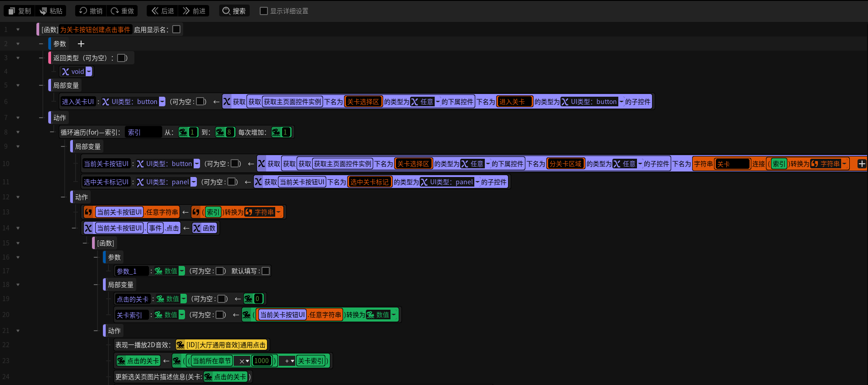Collapse the click event assignment on line 14
868x385 pixels.
pos(18,228)
